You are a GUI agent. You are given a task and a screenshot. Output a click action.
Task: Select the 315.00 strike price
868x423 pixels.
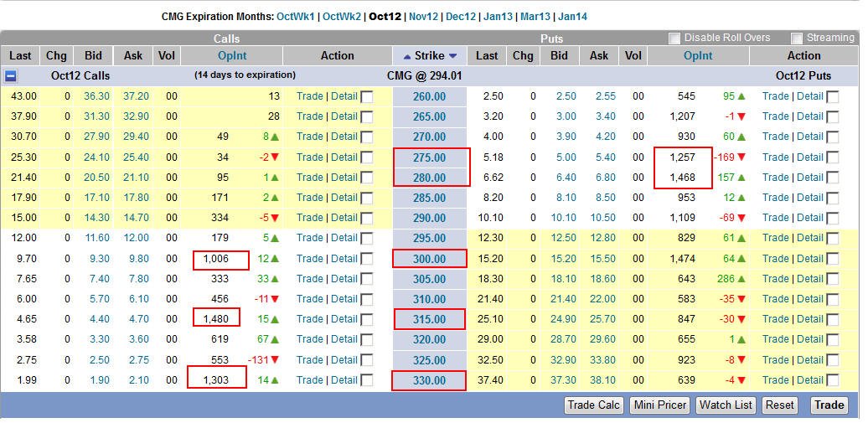pyautogui.click(x=429, y=319)
